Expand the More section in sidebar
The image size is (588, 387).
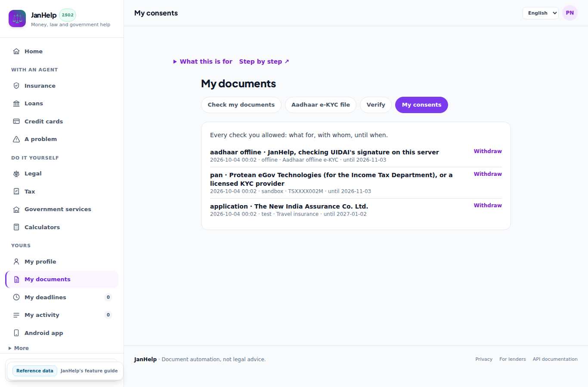(x=19, y=348)
